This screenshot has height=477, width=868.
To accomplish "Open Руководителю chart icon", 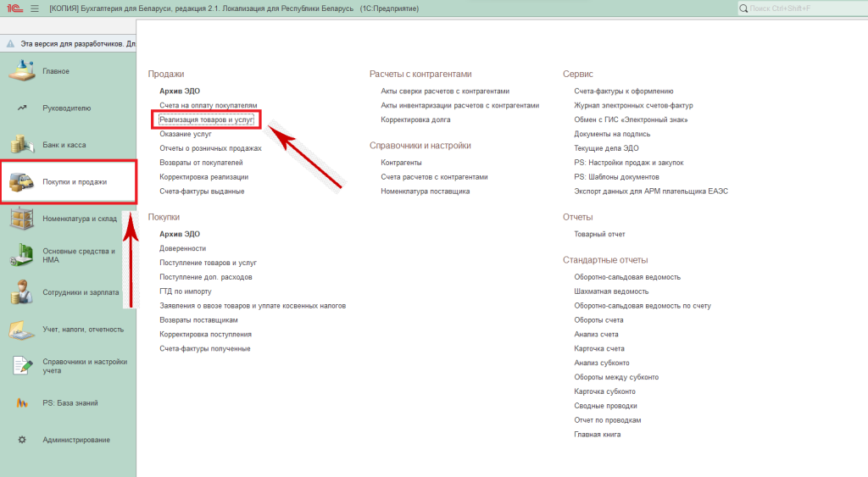I will 22,108.
